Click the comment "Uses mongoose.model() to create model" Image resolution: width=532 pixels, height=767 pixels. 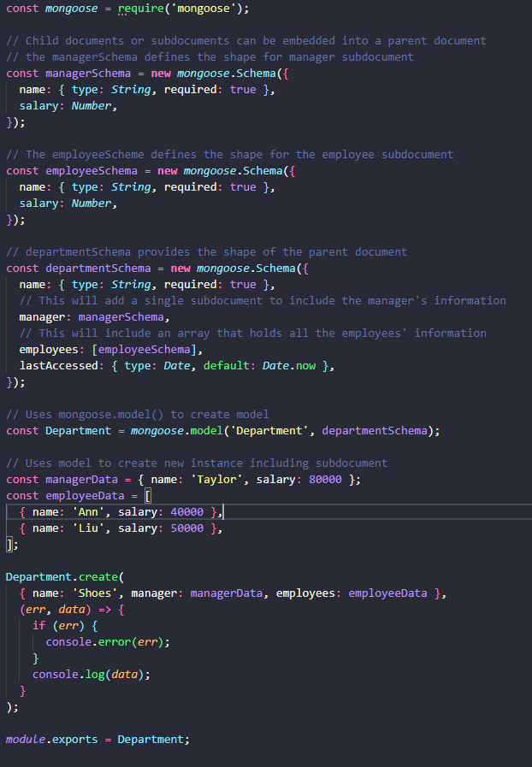click(138, 415)
